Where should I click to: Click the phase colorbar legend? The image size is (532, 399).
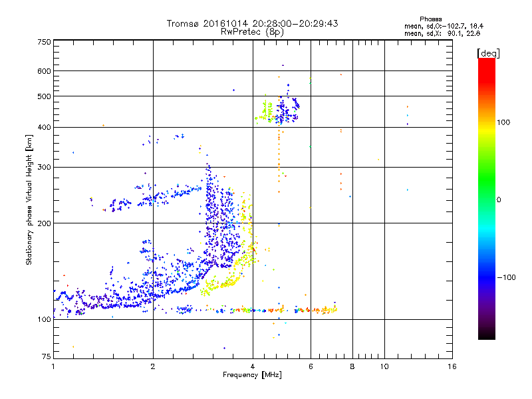point(487,198)
